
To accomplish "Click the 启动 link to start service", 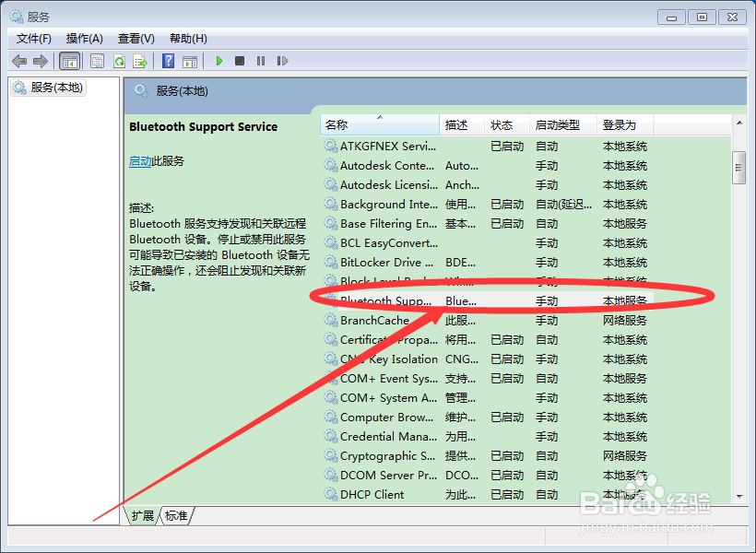I will [140, 161].
